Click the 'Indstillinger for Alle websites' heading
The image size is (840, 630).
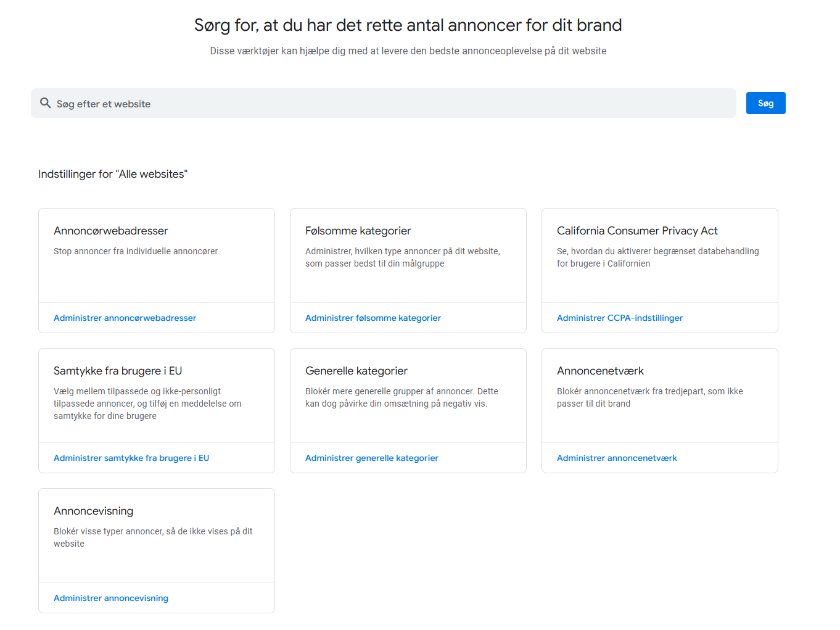112,174
